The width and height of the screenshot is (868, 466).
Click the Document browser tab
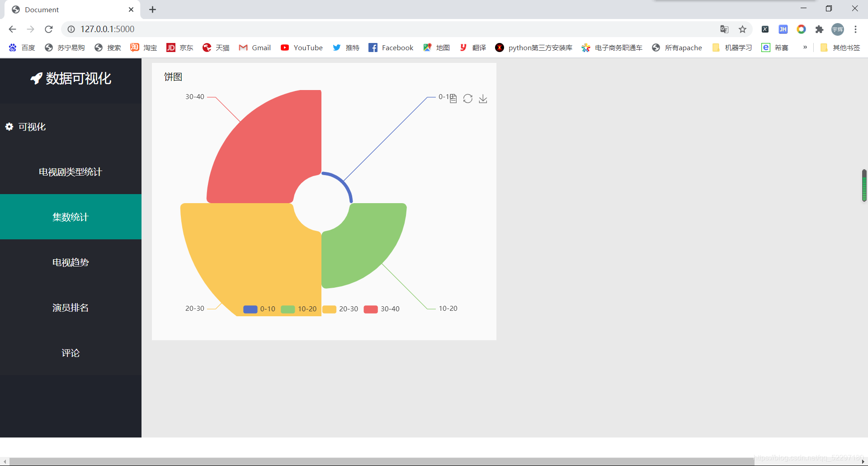point(72,10)
